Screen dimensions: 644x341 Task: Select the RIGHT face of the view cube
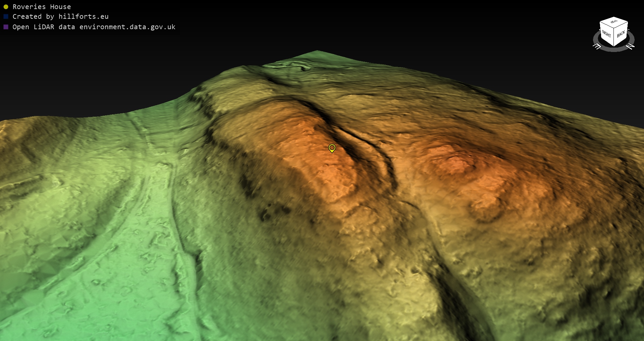(x=606, y=34)
